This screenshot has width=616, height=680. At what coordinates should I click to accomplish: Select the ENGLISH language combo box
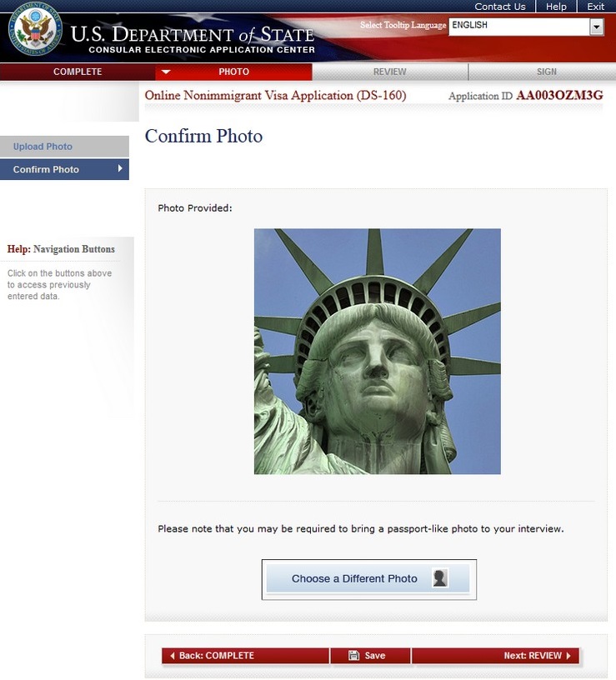[526, 27]
